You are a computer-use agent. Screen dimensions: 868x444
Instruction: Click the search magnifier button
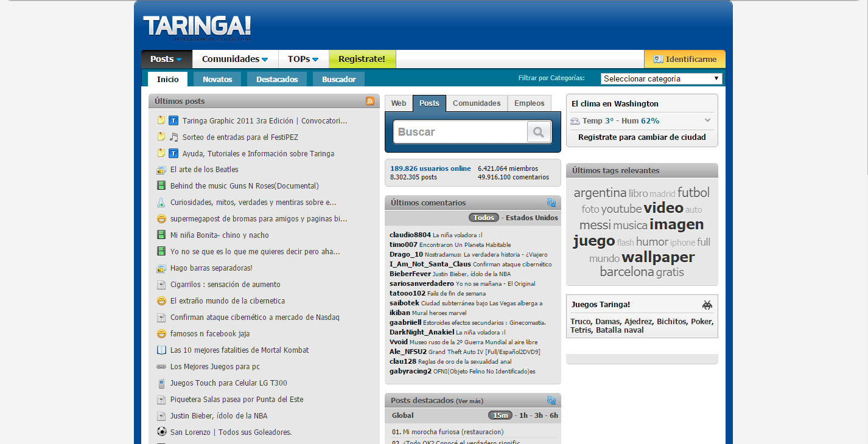(539, 132)
